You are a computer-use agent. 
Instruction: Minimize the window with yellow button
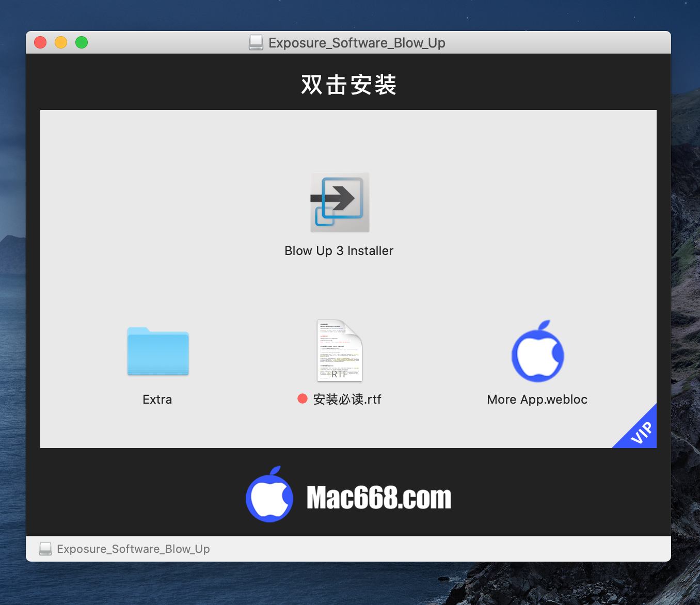[61, 42]
